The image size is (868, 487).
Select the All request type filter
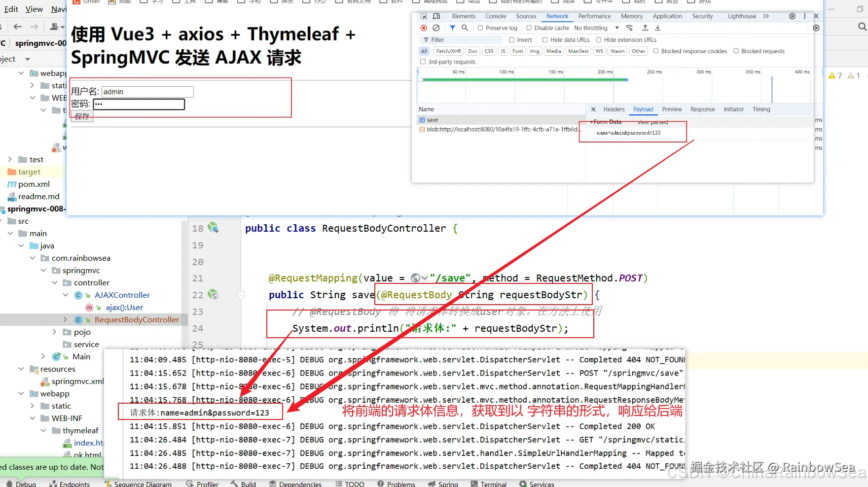(x=424, y=51)
